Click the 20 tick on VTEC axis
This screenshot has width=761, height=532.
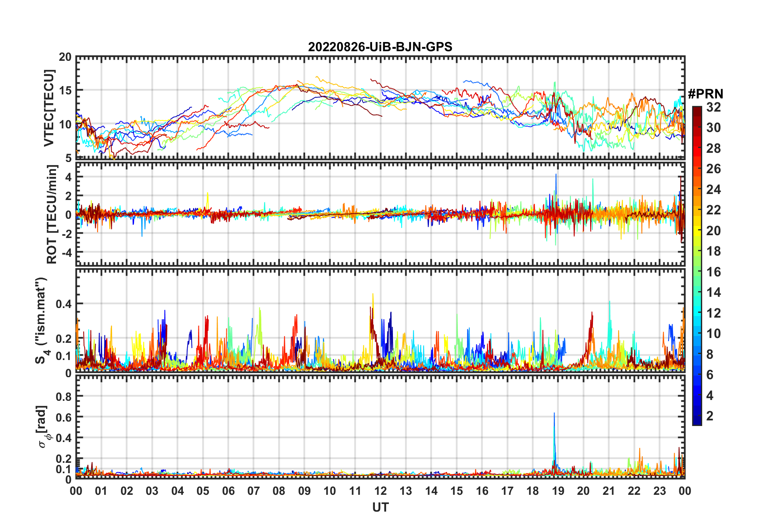click(65, 57)
